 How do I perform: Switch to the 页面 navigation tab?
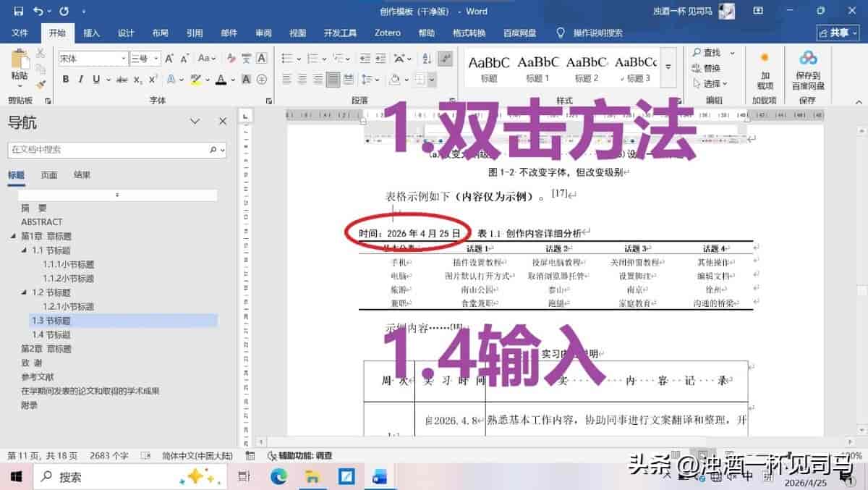click(49, 174)
